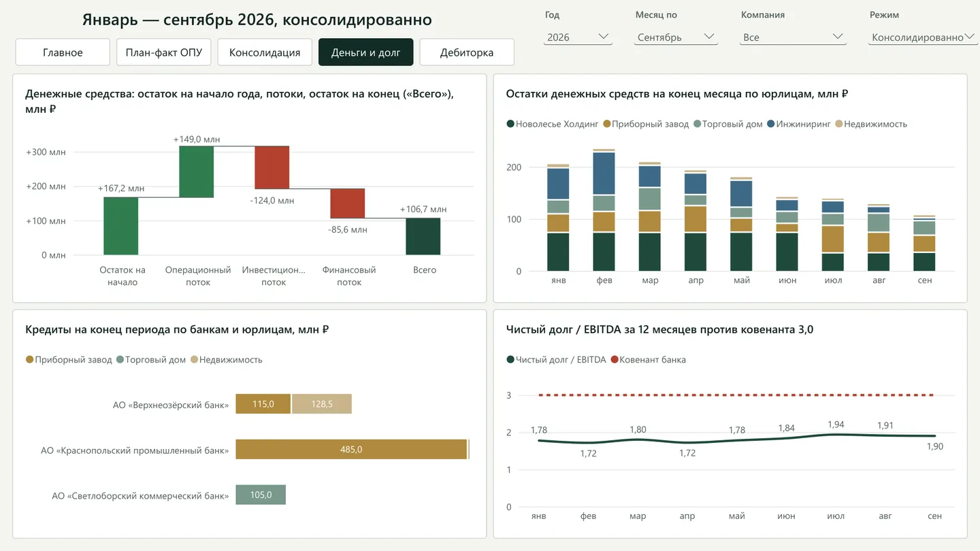This screenshot has width=980, height=551.
Task: Expand the Месяц по dropdown set to Сентябрь
Action: (x=676, y=37)
